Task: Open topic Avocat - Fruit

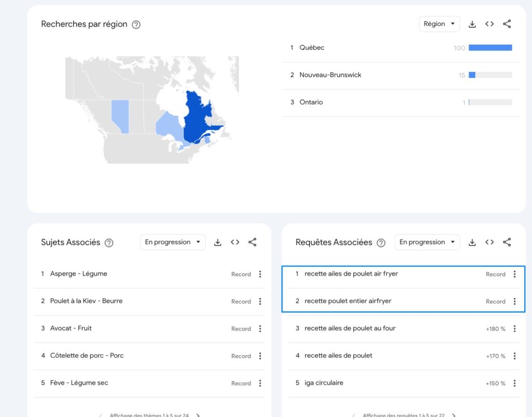Action: click(x=71, y=328)
